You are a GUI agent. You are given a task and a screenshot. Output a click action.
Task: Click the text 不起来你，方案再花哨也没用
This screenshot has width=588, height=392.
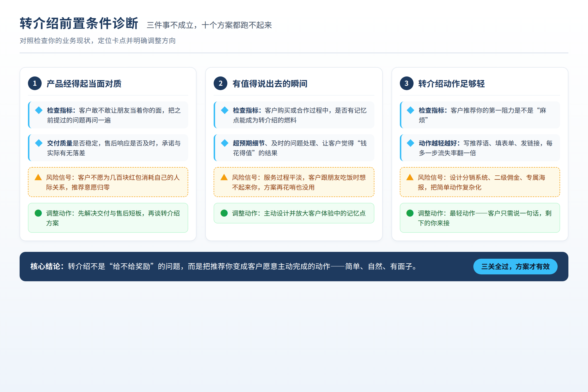[273, 187]
